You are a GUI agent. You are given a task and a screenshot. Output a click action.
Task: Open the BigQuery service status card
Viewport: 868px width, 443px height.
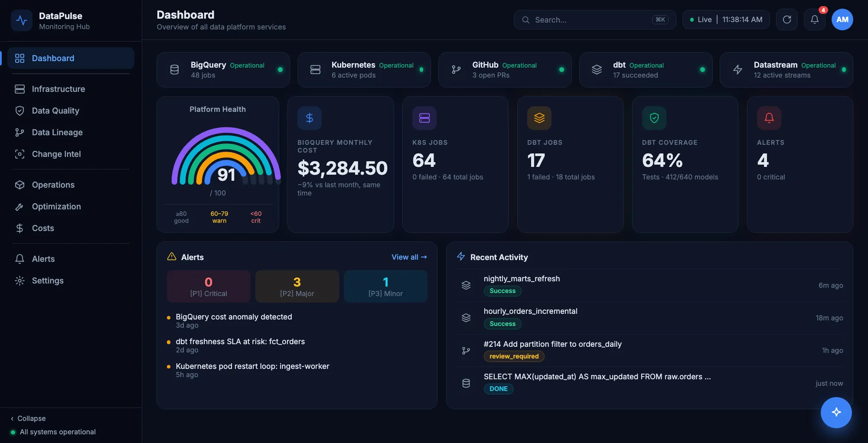pyautogui.click(x=223, y=70)
